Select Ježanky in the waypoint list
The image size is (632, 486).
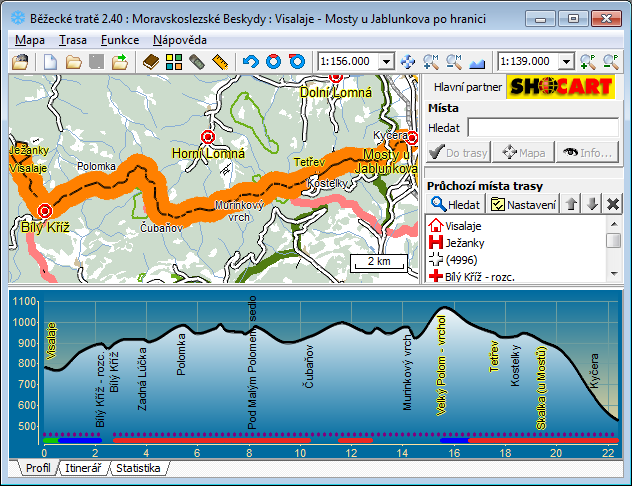465,242
